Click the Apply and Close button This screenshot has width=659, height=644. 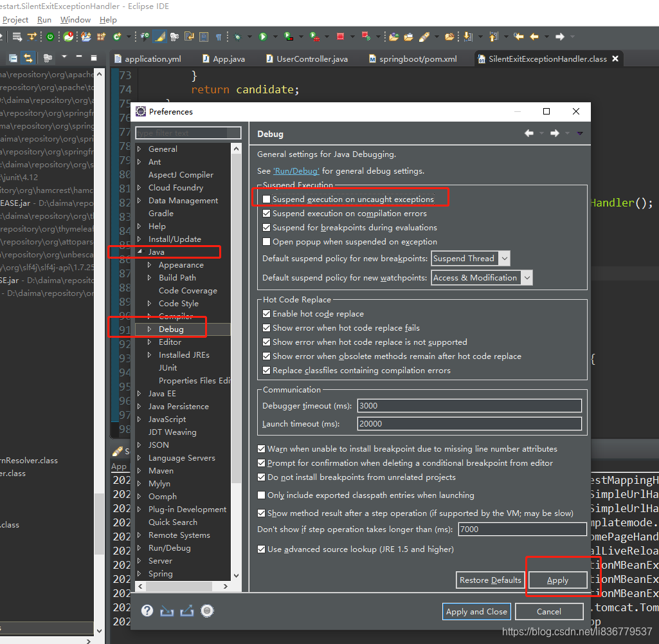click(476, 612)
